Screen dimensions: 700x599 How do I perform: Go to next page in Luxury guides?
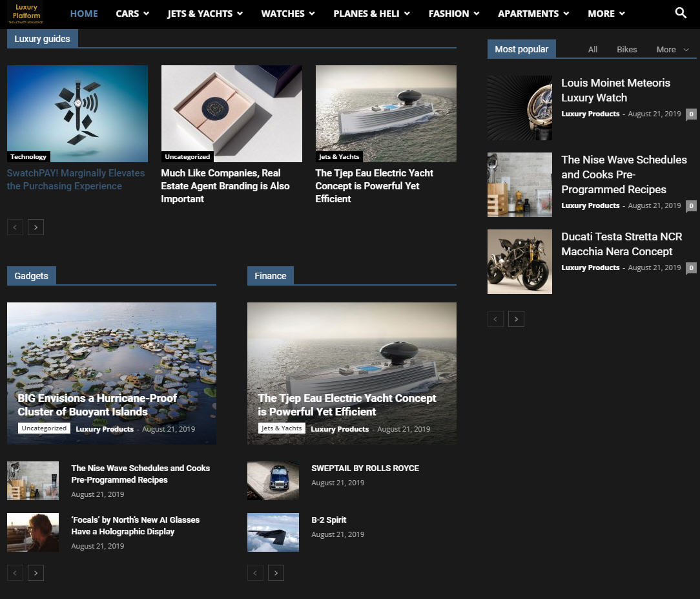click(x=36, y=227)
